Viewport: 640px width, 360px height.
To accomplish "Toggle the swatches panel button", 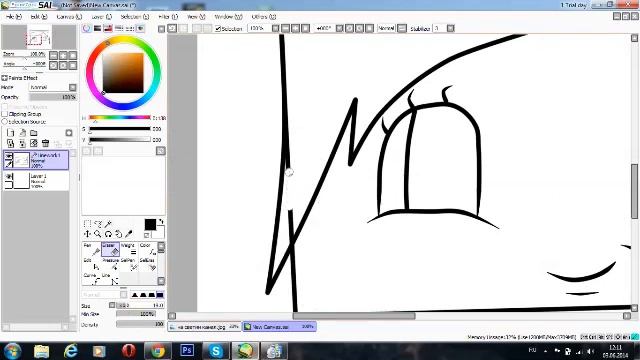I will [x=130, y=28].
